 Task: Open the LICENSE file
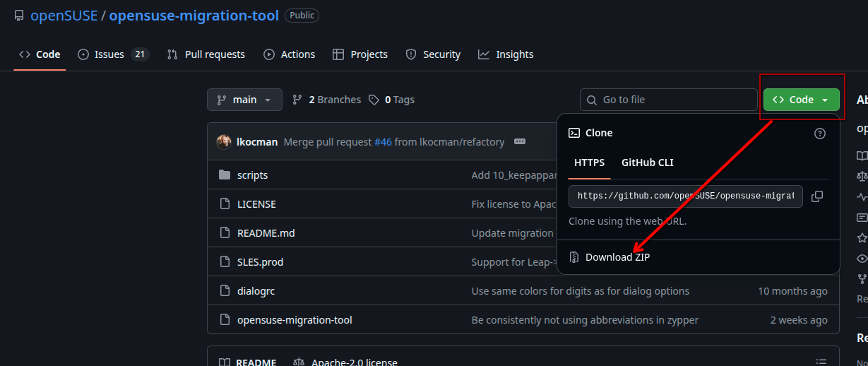pyautogui.click(x=256, y=204)
